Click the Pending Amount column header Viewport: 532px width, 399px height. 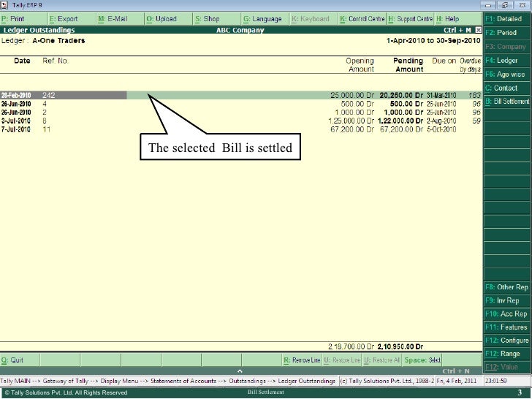coord(408,65)
